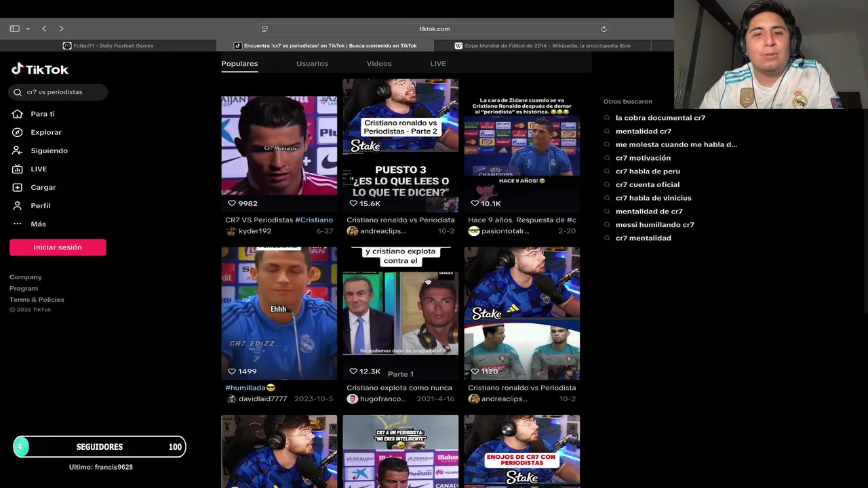
Task: Open the Explorar compass icon
Action: [18, 132]
